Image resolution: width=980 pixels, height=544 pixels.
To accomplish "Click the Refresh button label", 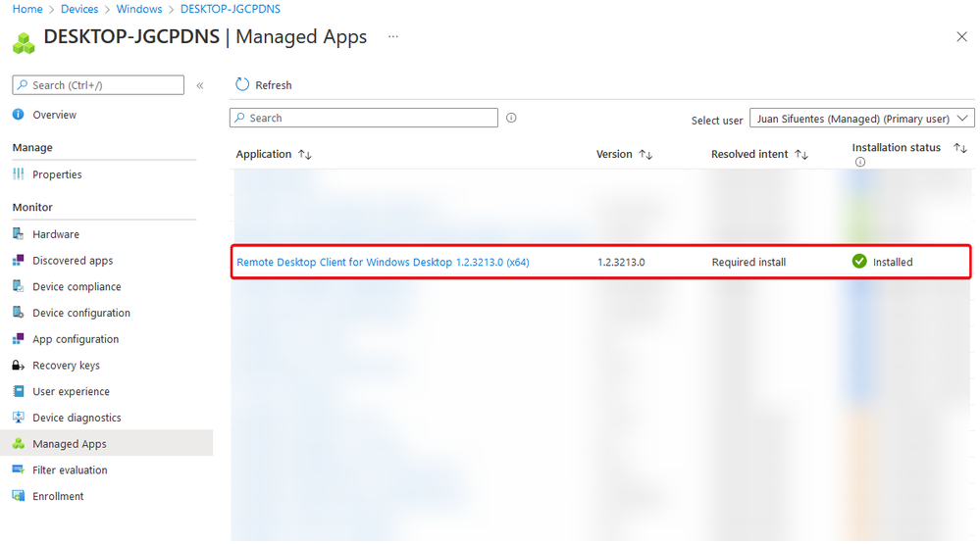I will click(273, 85).
